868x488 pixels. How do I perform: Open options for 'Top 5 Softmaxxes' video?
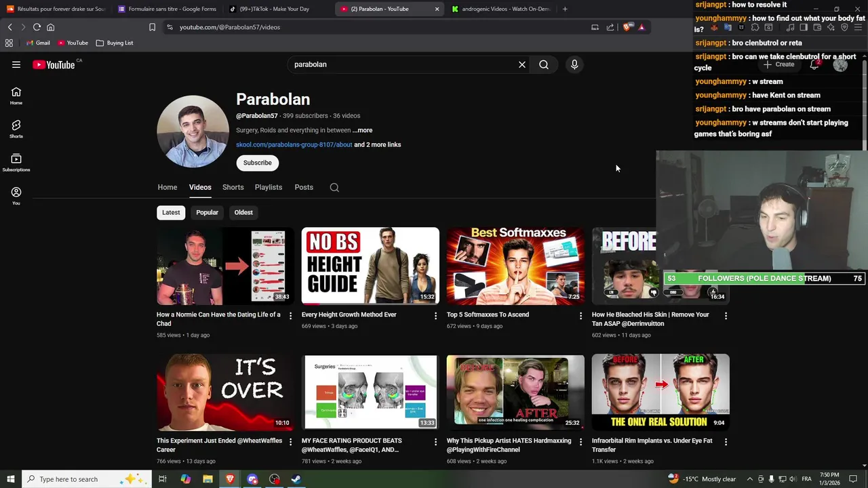(x=580, y=316)
